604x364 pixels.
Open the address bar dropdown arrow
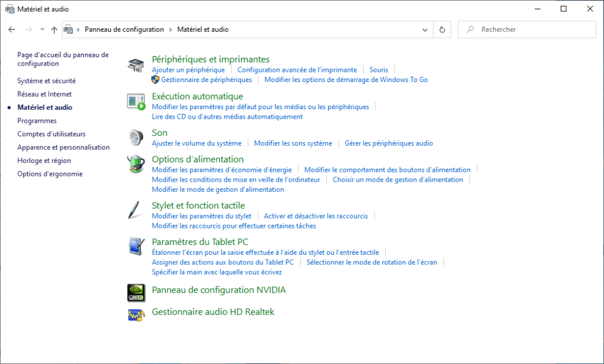pos(425,29)
